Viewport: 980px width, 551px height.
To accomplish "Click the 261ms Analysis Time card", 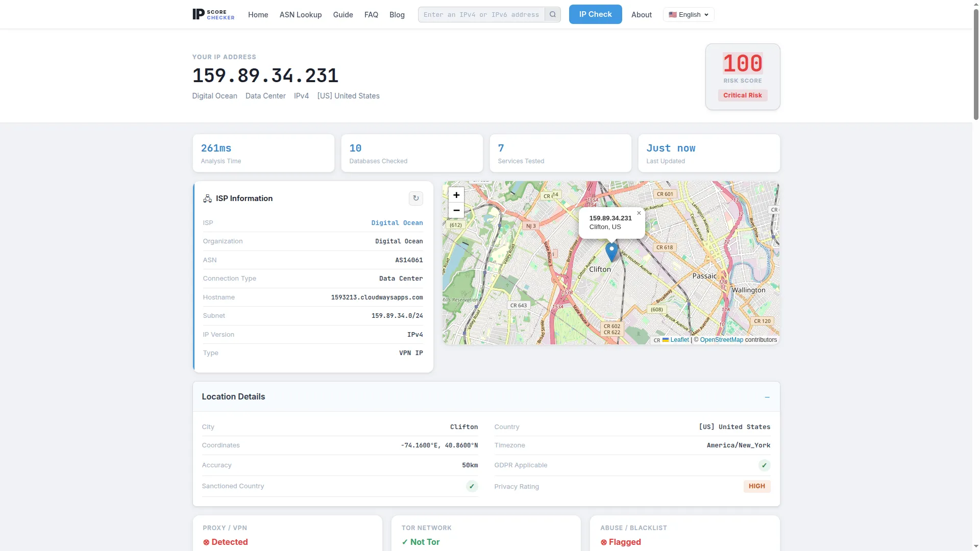I will tap(263, 153).
